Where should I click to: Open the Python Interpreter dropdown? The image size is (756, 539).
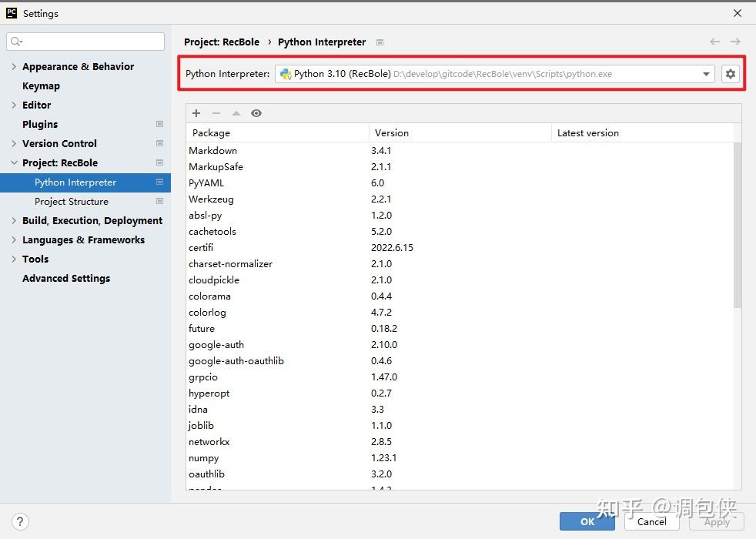pos(706,74)
